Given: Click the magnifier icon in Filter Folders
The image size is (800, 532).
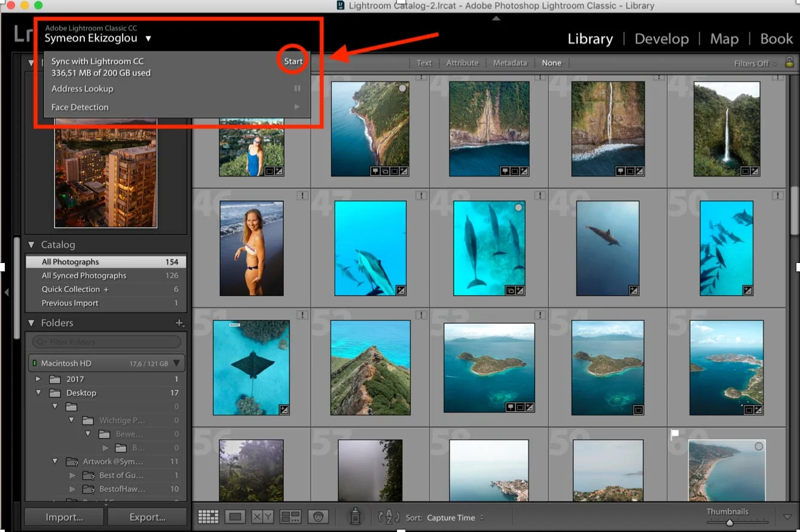Looking at the screenshot, I should point(41,342).
